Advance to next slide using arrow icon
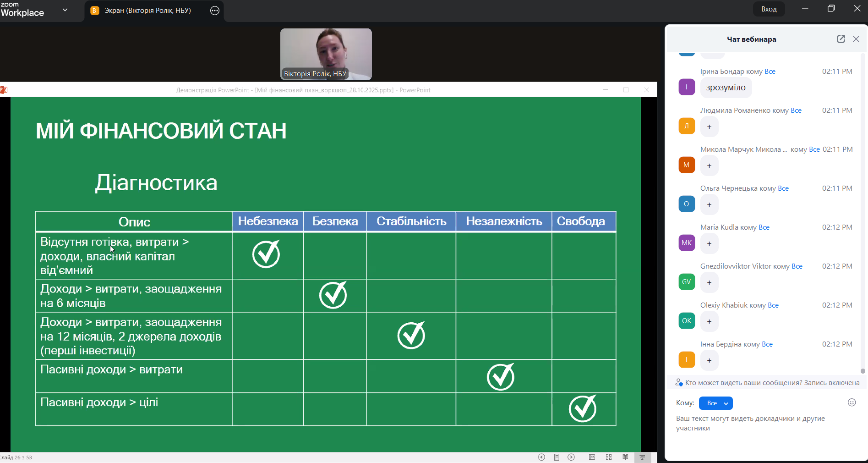868x463 pixels. (571, 457)
